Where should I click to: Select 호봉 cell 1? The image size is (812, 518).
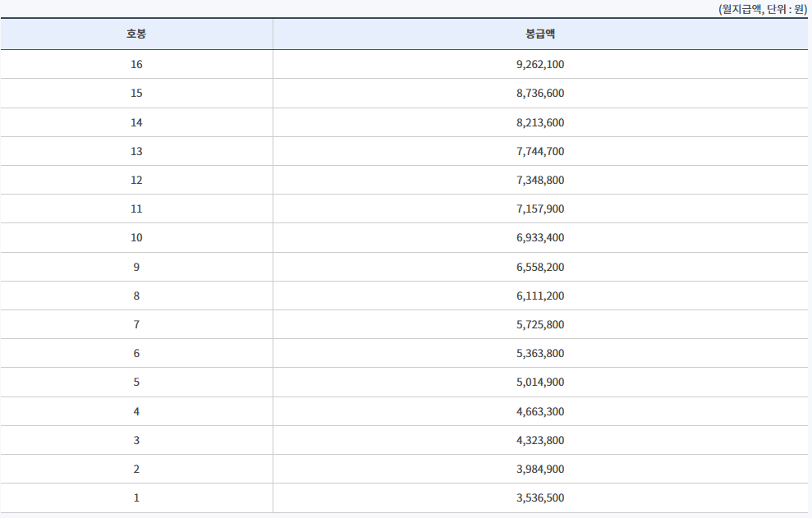136,497
